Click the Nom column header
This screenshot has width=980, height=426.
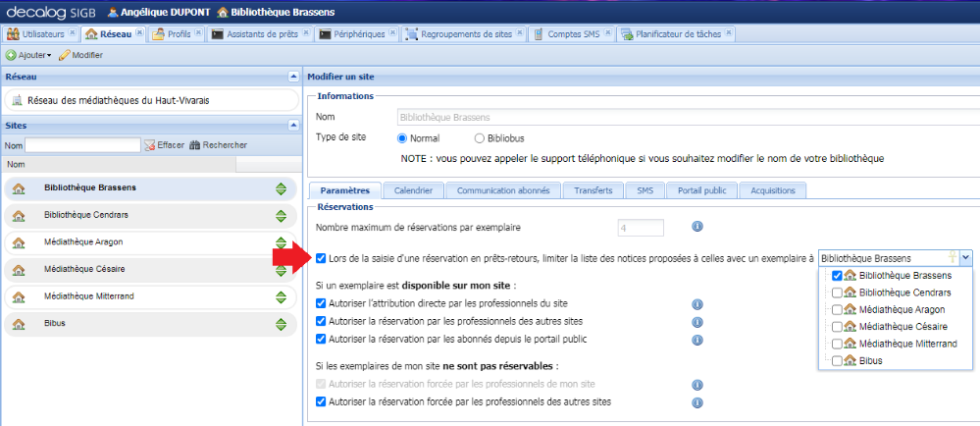click(x=119, y=165)
